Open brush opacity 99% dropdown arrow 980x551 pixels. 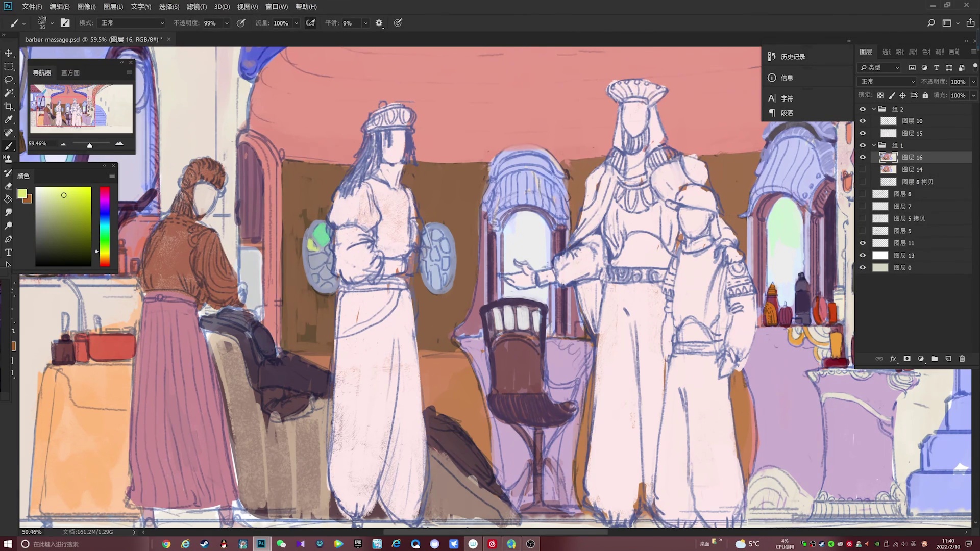[x=227, y=23]
